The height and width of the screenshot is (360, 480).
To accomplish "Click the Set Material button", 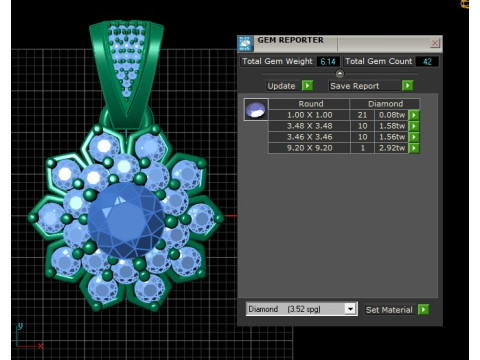I will point(389,310).
